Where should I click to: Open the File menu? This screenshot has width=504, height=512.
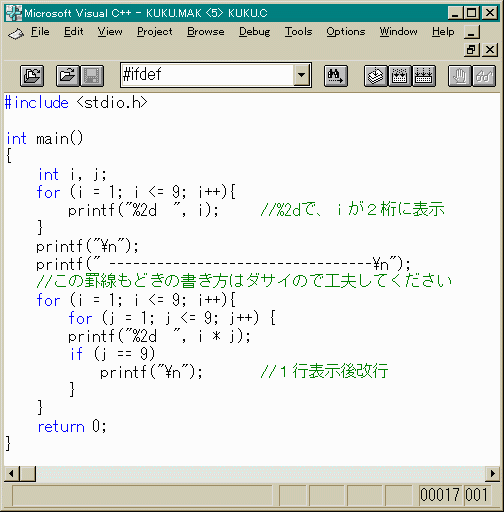40,32
